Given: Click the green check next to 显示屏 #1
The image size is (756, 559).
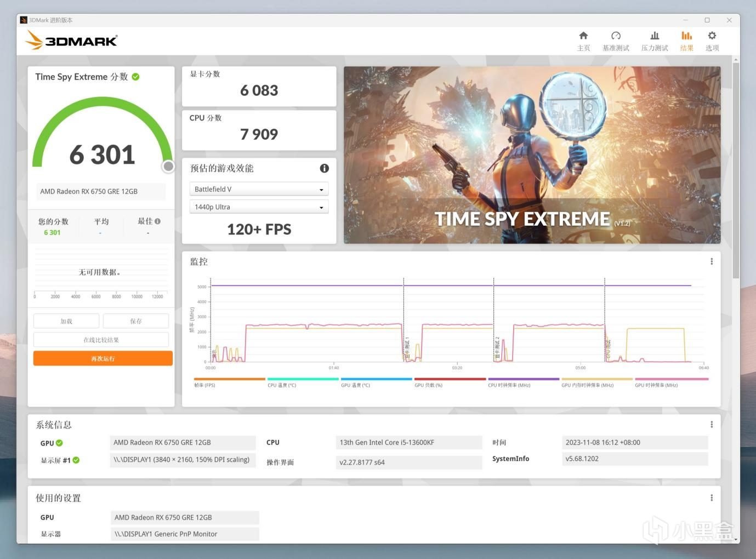Looking at the screenshot, I should [x=76, y=460].
